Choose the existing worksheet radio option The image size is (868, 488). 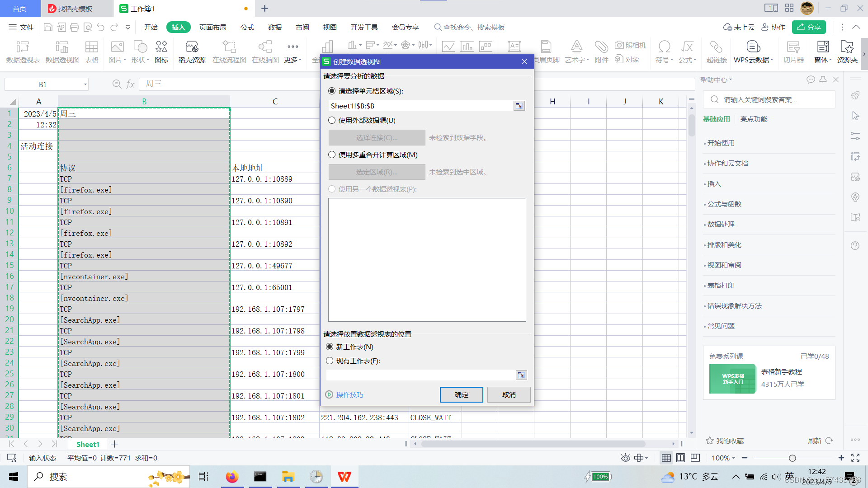point(330,361)
